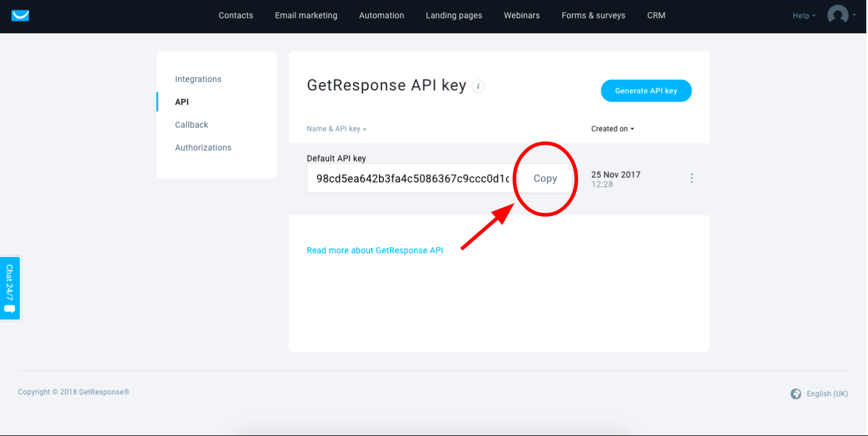Change language from English (UK)

[827, 394]
